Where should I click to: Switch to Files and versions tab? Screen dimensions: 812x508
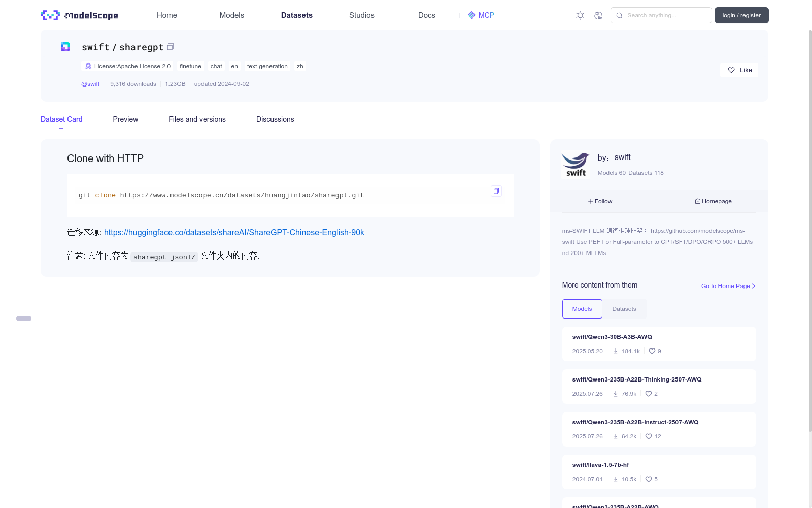(x=197, y=119)
